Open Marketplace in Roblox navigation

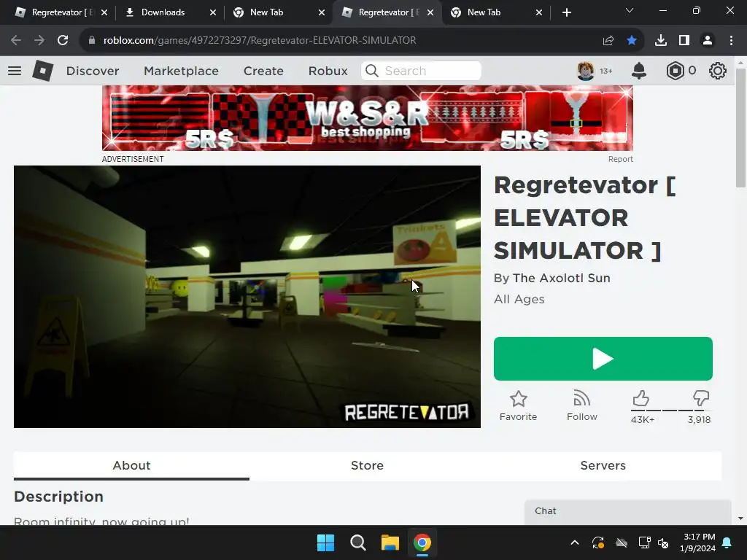(x=181, y=71)
